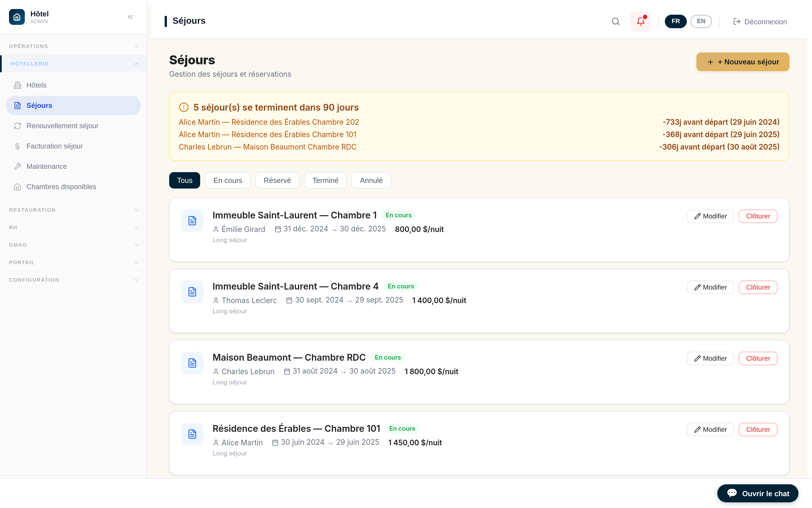Image resolution: width=812 pixels, height=508 pixels.
Task: Click calendar icon beside 31 août 2024
Action: tap(287, 372)
